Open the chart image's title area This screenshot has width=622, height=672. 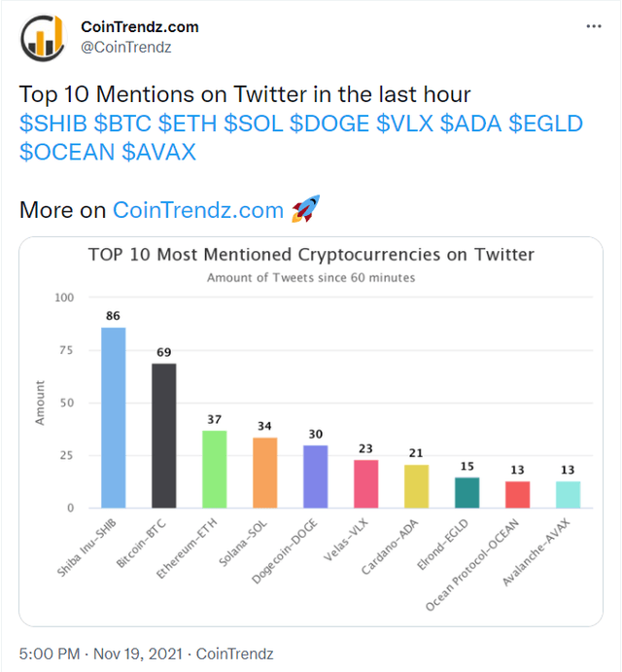tap(311, 256)
